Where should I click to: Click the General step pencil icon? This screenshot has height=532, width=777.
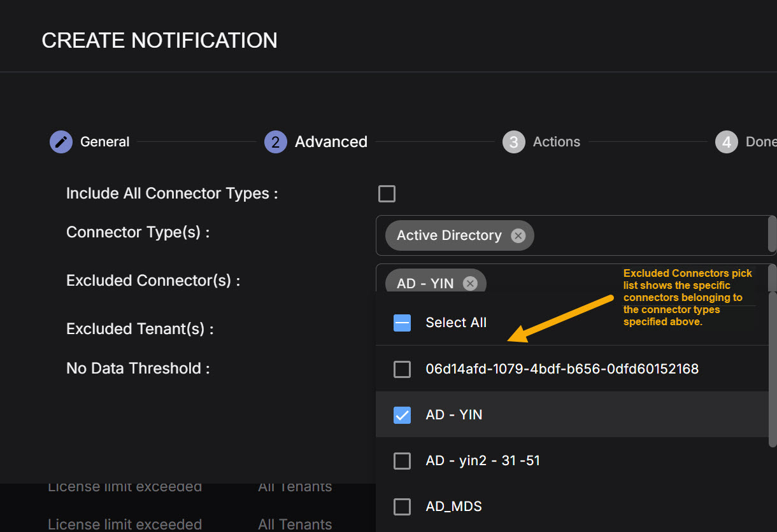[x=61, y=142]
